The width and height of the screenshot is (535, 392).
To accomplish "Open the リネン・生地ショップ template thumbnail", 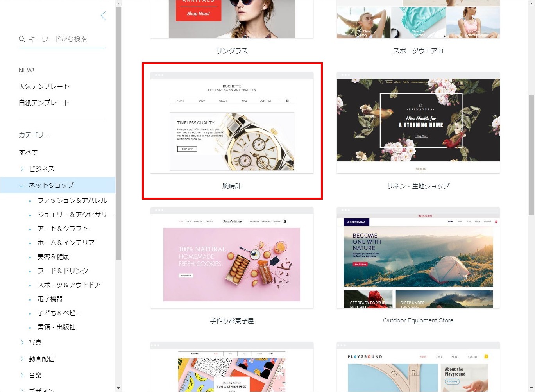I will pos(418,122).
